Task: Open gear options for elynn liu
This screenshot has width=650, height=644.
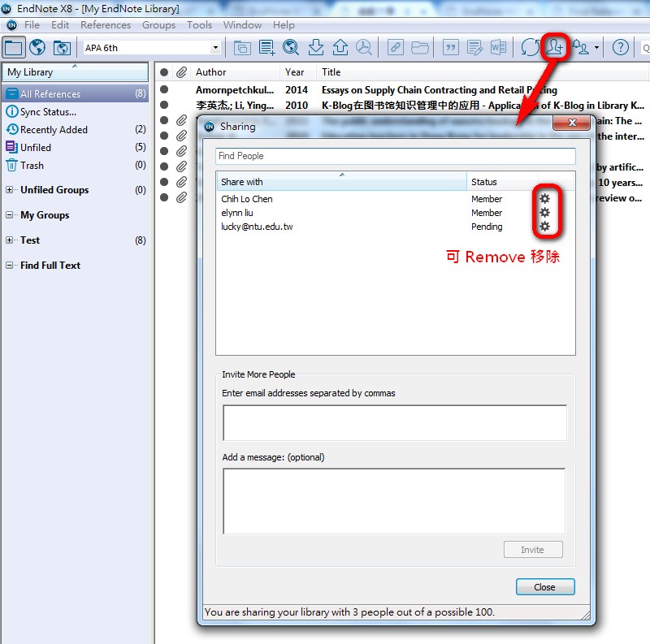Action: pos(544,213)
